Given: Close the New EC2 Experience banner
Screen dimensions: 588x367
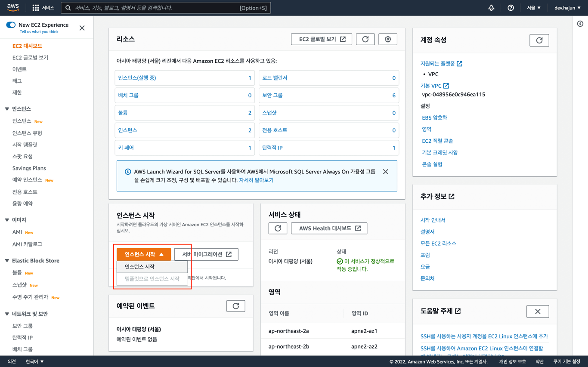Looking at the screenshot, I should coord(82,28).
